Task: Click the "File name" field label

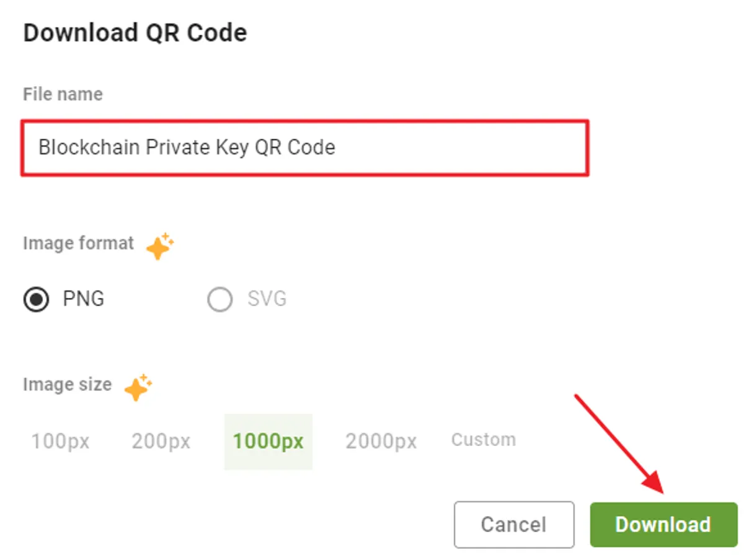Action: (x=63, y=94)
